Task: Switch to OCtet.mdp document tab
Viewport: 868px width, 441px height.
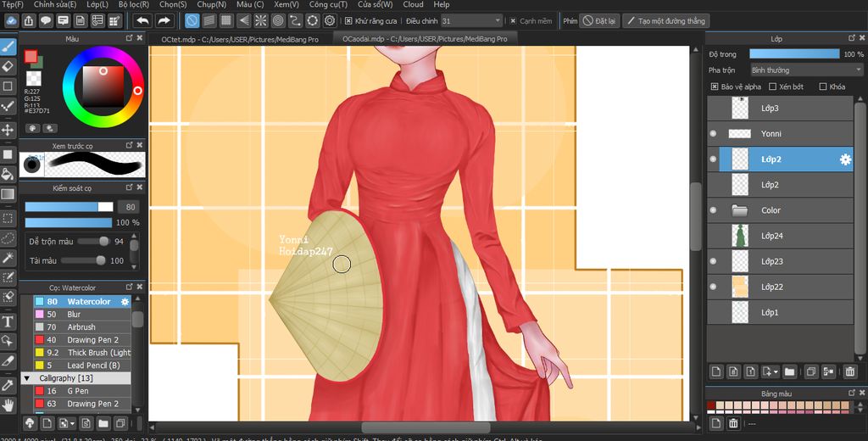Action: (240, 39)
